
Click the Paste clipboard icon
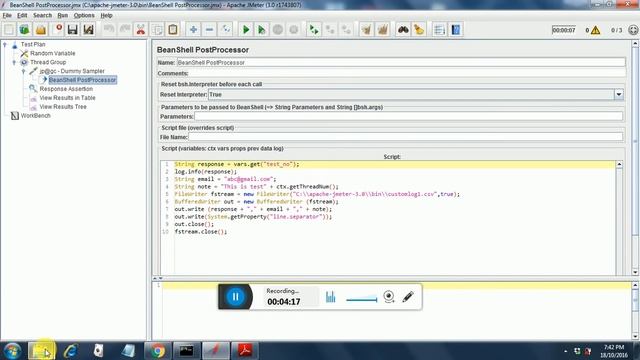pos(173,29)
